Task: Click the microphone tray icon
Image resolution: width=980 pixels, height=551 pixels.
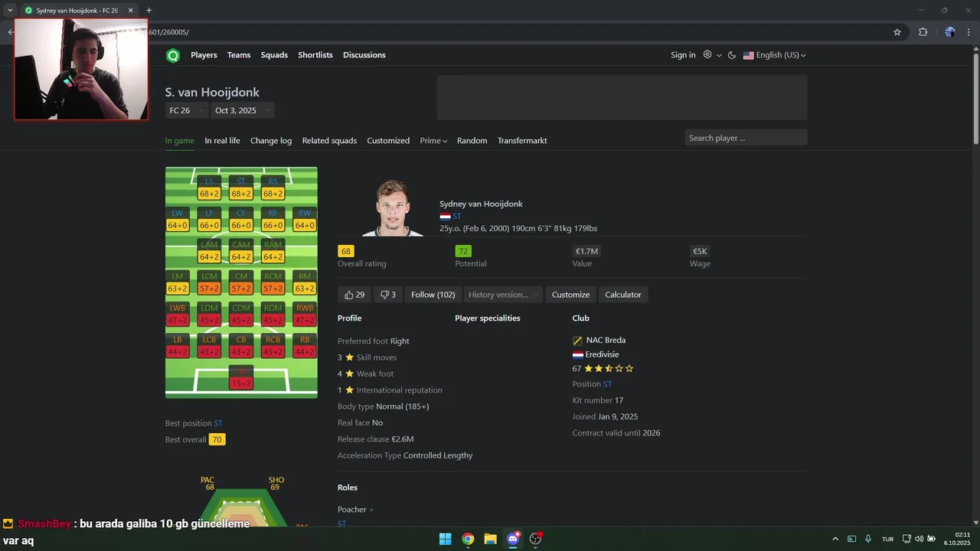Action: 868,539
